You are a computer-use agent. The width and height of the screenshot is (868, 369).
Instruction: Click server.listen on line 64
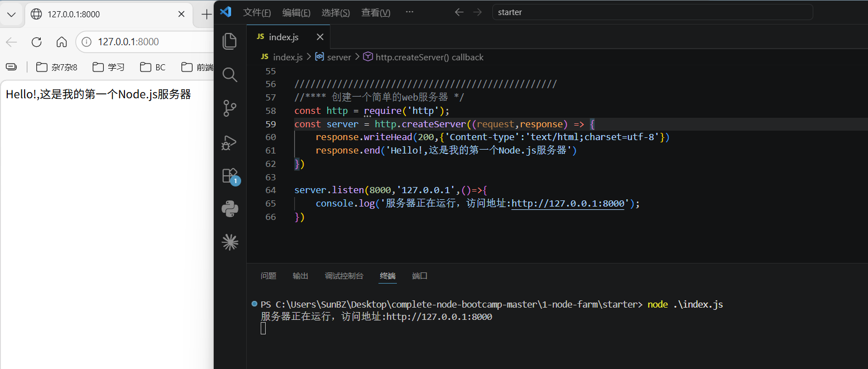pos(329,190)
